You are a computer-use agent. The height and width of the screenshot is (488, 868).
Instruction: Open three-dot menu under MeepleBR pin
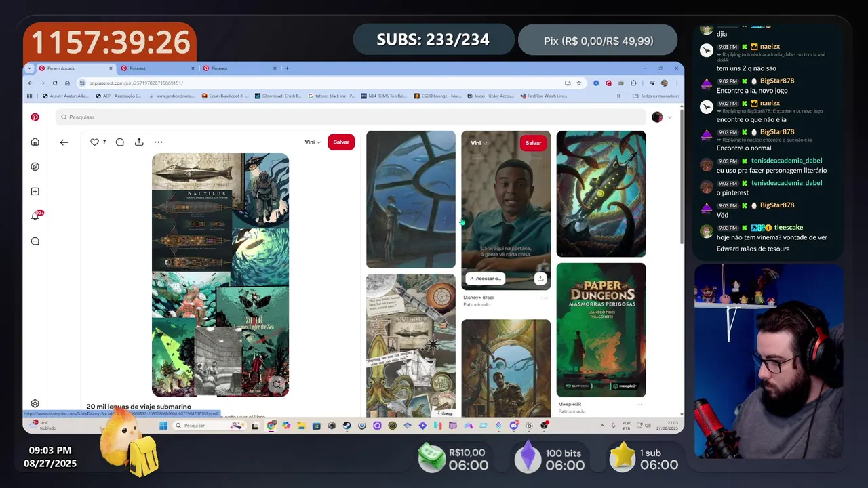tap(639, 405)
